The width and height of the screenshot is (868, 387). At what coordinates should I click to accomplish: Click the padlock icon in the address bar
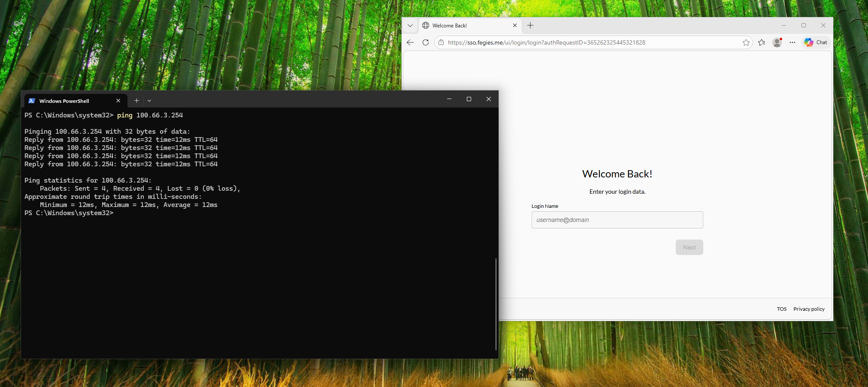[441, 42]
